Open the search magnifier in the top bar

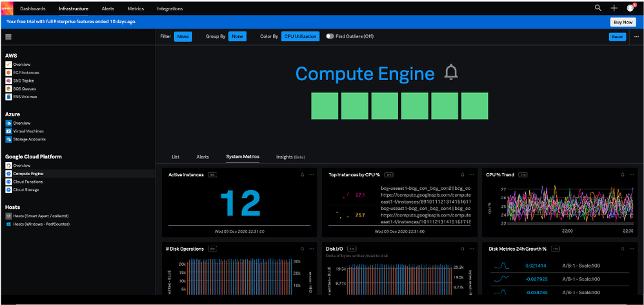(x=598, y=8)
